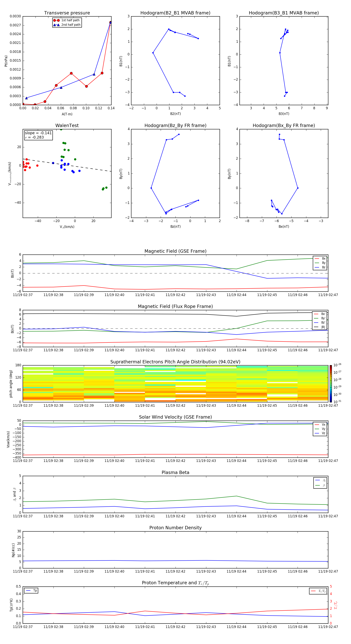Click the "Hodogram(Bz_By FR frame)" title
This screenshot has width=351, height=644.
(175, 125)
